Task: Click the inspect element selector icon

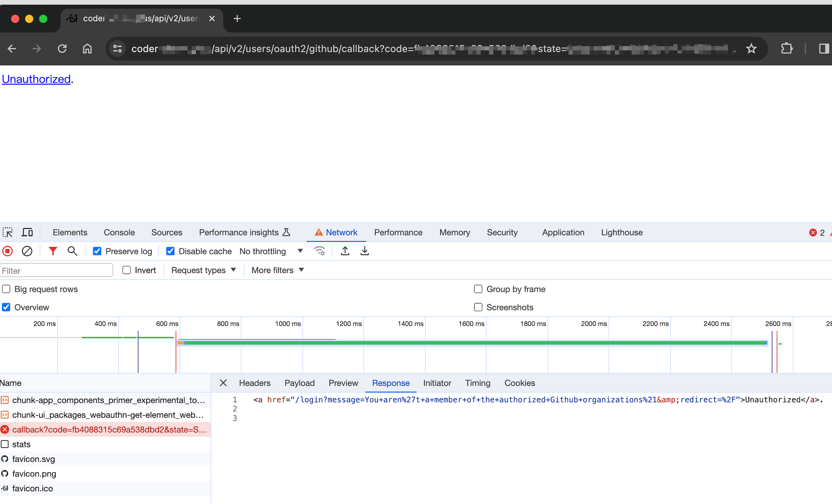Action: click(x=7, y=233)
